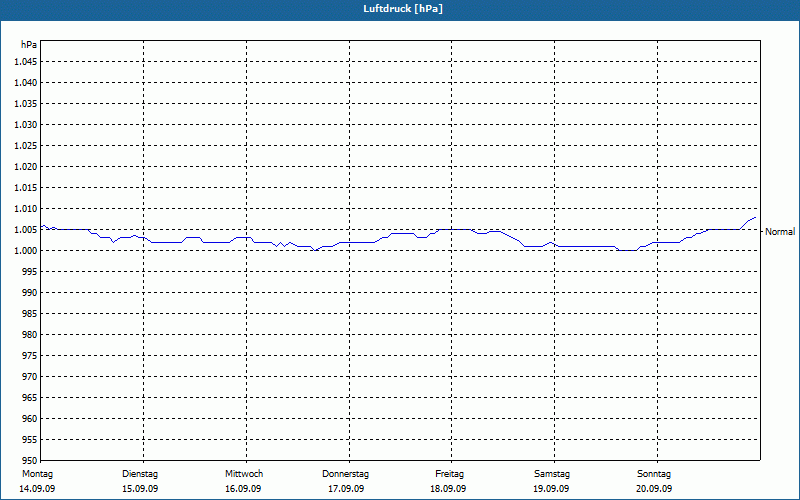Image resolution: width=800 pixels, height=500 pixels.
Task: Click the date 14.09.09
Action: [x=37, y=489]
